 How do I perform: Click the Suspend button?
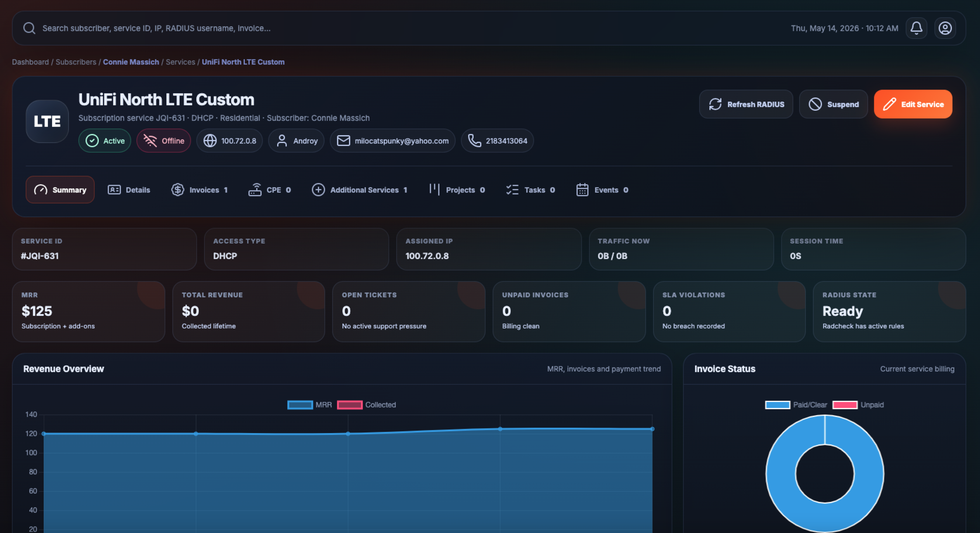833,104
